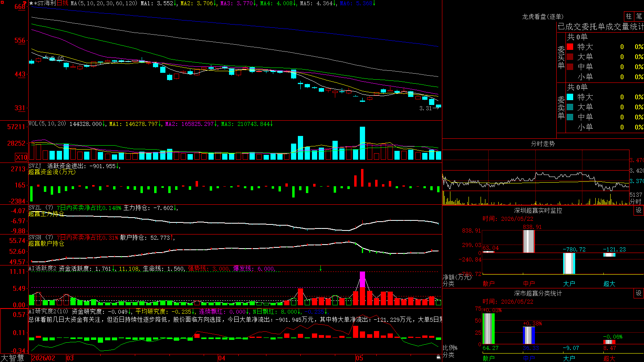Click the -121.23 超大 bar in 深圳超赢实时监控
Screen dimensions: 644x362
coord(609,255)
